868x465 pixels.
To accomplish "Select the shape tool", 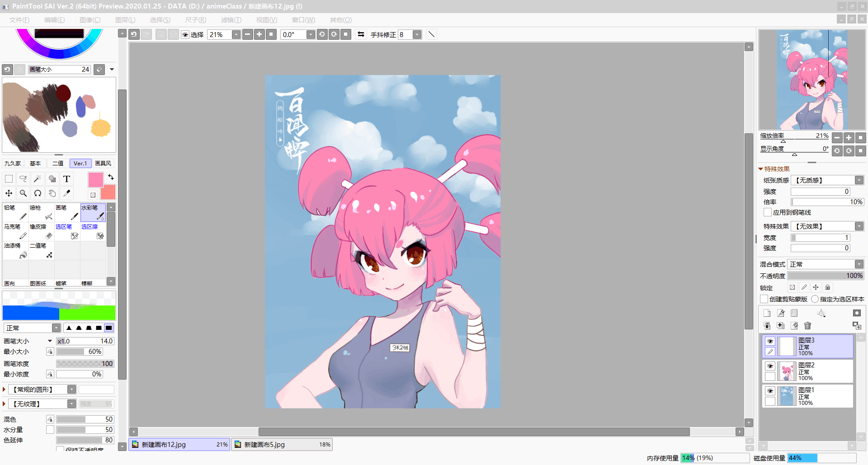I will pos(52,179).
